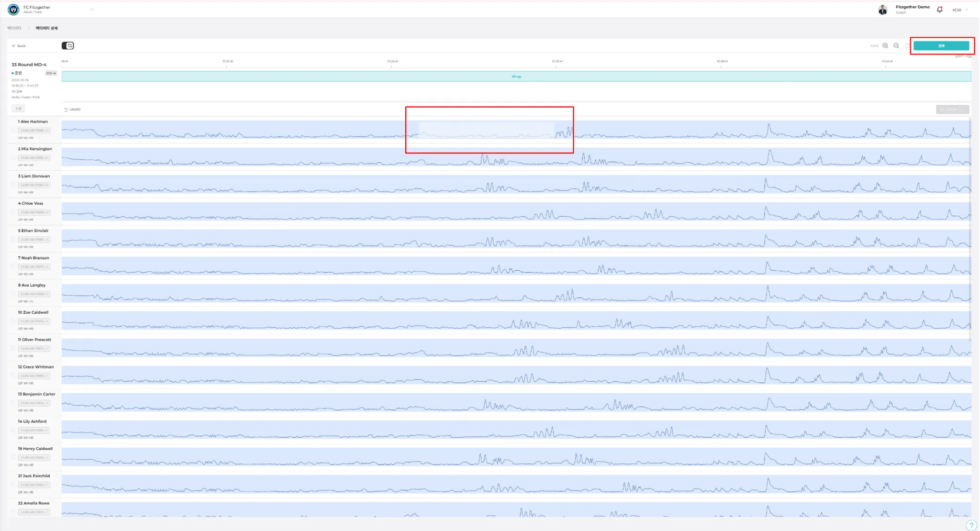
Task: Click the zoom in magnifier icon
Action: point(885,45)
